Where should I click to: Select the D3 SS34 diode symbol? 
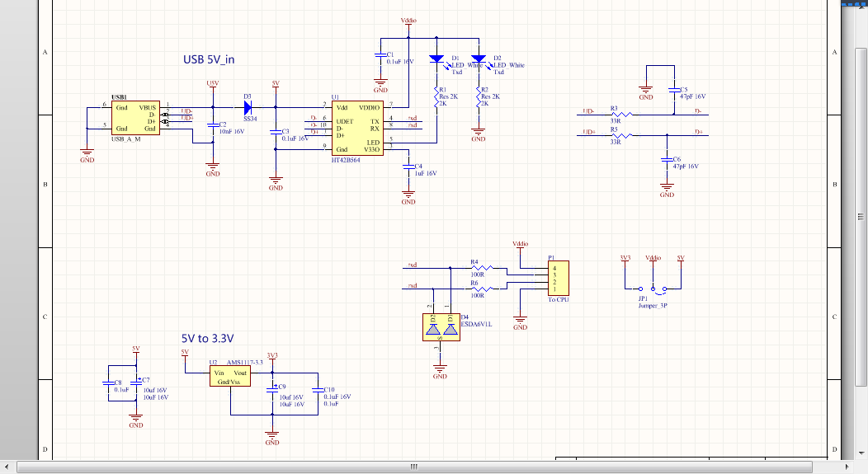[248, 107]
